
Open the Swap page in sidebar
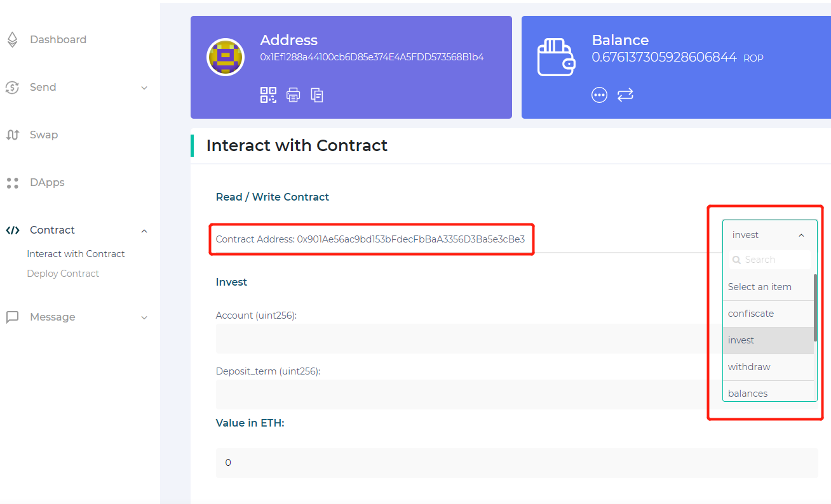click(x=43, y=135)
